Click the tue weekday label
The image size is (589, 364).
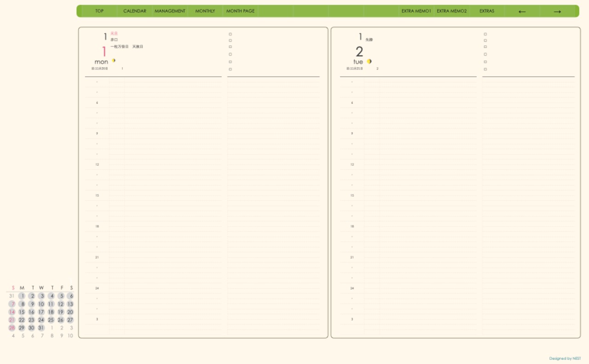(x=358, y=62)
